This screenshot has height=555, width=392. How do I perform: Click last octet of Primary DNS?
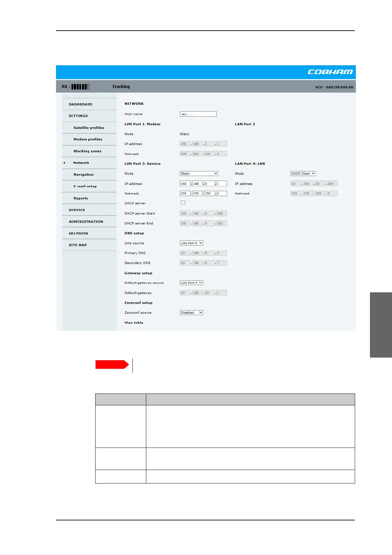tap(221, 253)
